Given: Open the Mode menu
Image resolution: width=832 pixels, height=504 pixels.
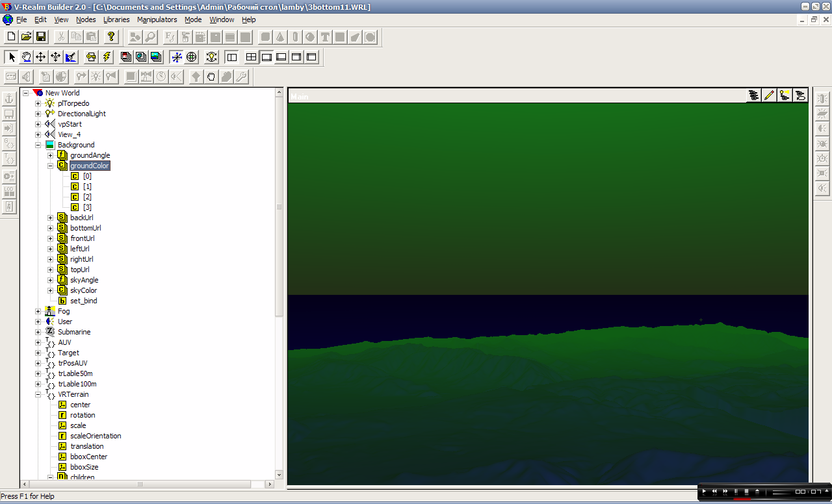Looking at the screenshot, I should click(x=193, y=19).
